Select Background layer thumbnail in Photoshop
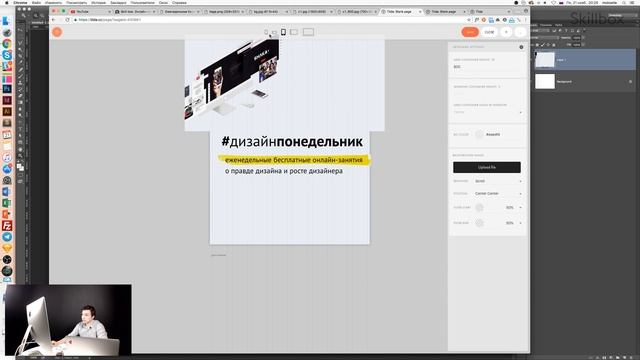 545,81
